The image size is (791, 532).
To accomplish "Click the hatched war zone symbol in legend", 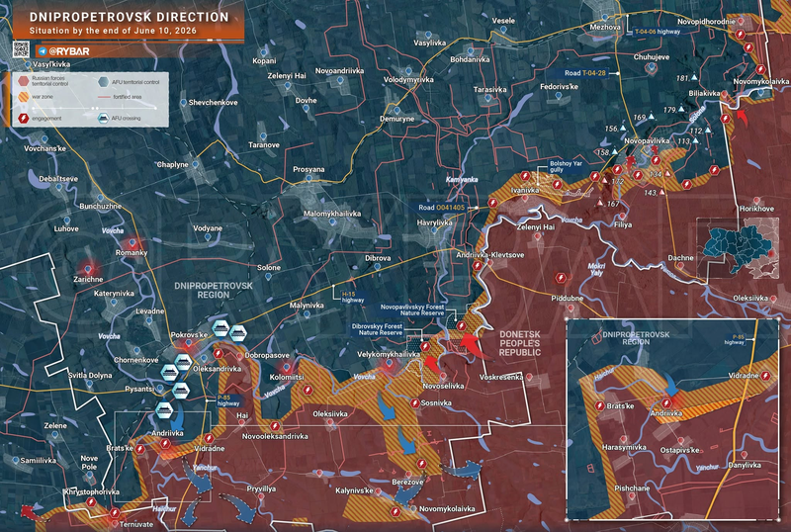I will 23,96.
